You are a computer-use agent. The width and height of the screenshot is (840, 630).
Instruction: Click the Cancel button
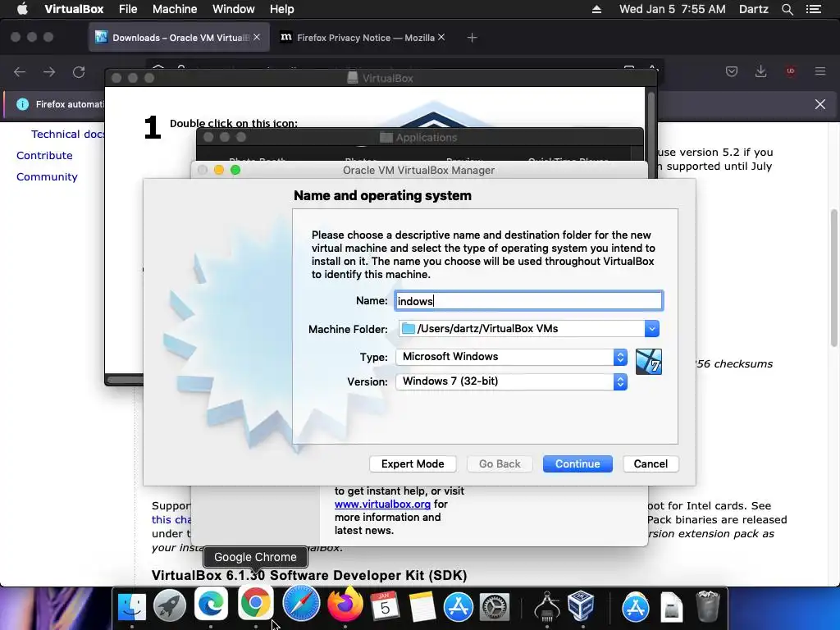click(651, 464)
